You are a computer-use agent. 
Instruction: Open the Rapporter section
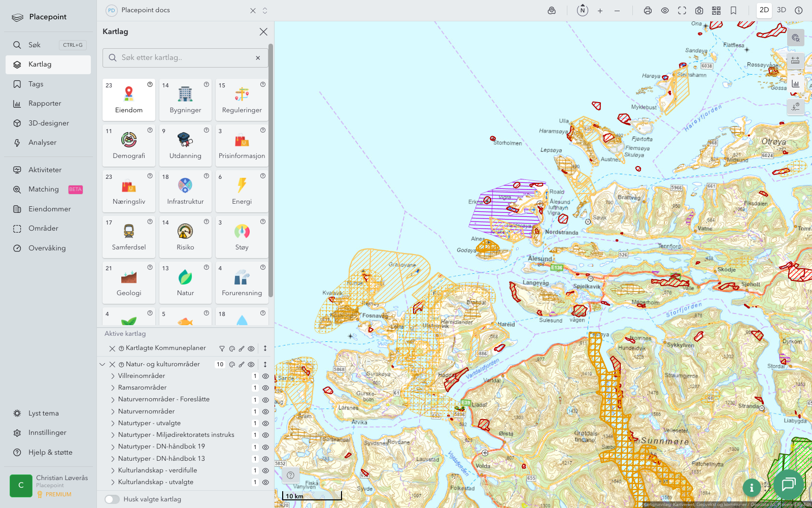pyautogui.click(x=48, y=104)
